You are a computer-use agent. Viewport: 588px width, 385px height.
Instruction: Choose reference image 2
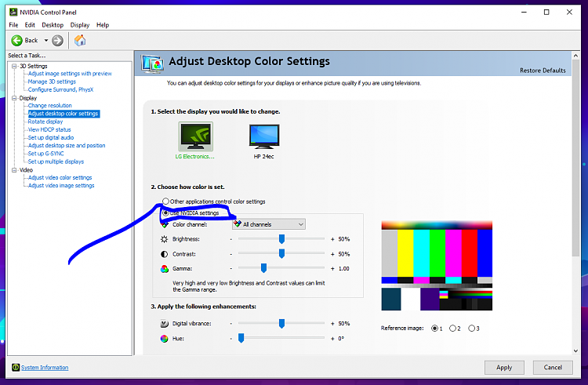coord(452,329)
